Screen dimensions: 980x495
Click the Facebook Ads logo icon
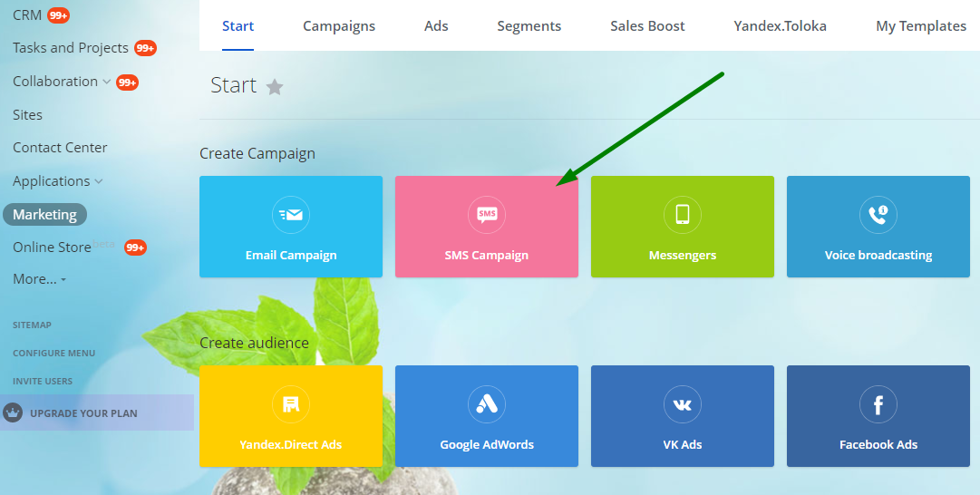(878, 404)
